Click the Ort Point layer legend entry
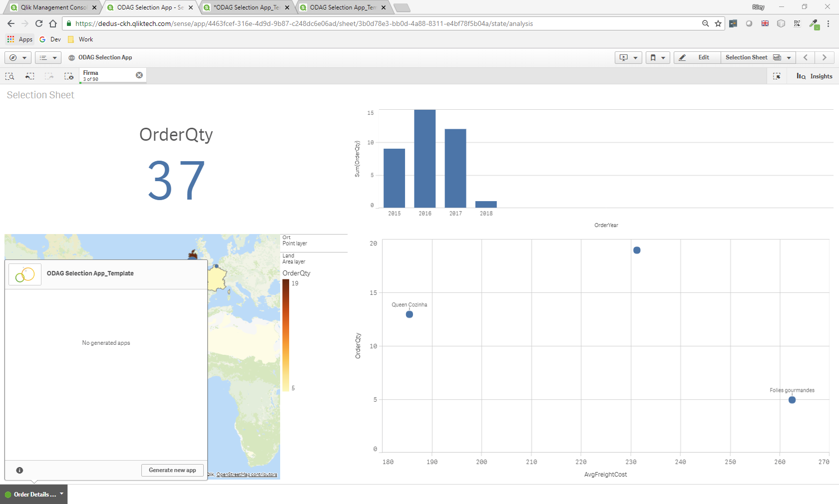Screen dimensions: 839x504 [295, 241]
